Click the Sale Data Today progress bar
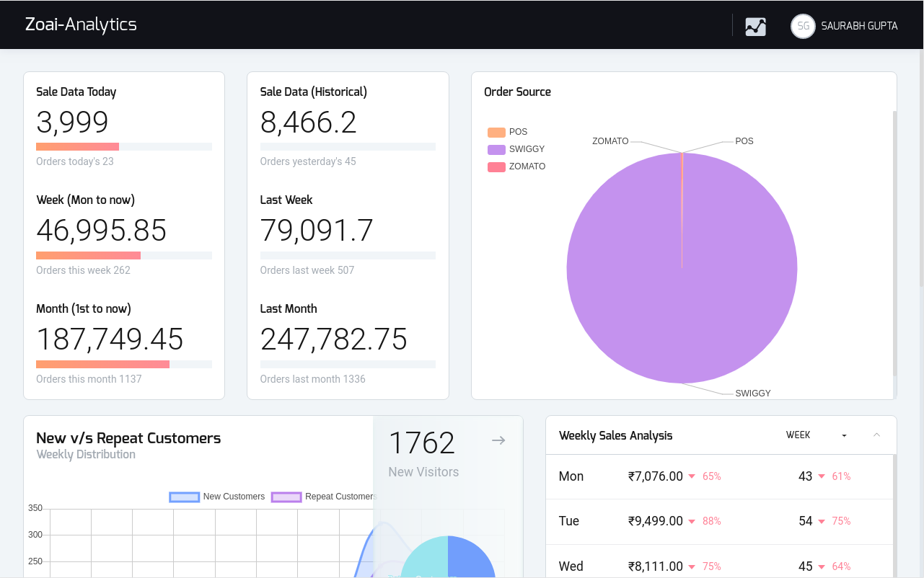 coord(124,147)
